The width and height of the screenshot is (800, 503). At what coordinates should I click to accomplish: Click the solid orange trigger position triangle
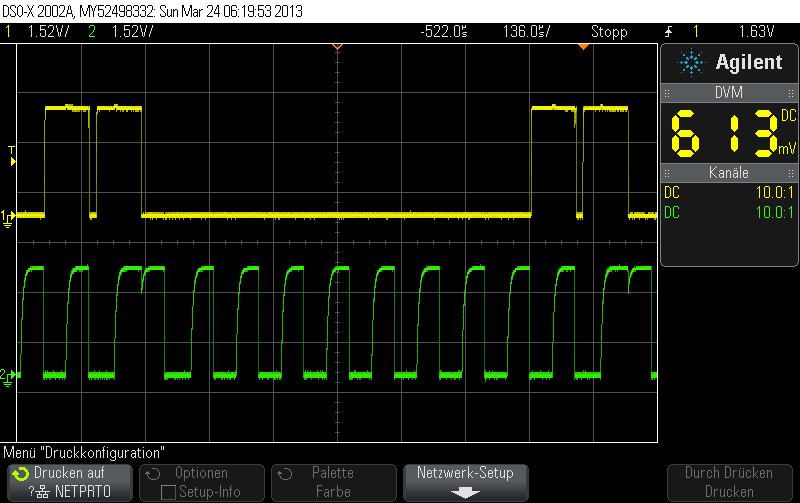[583, 47]
